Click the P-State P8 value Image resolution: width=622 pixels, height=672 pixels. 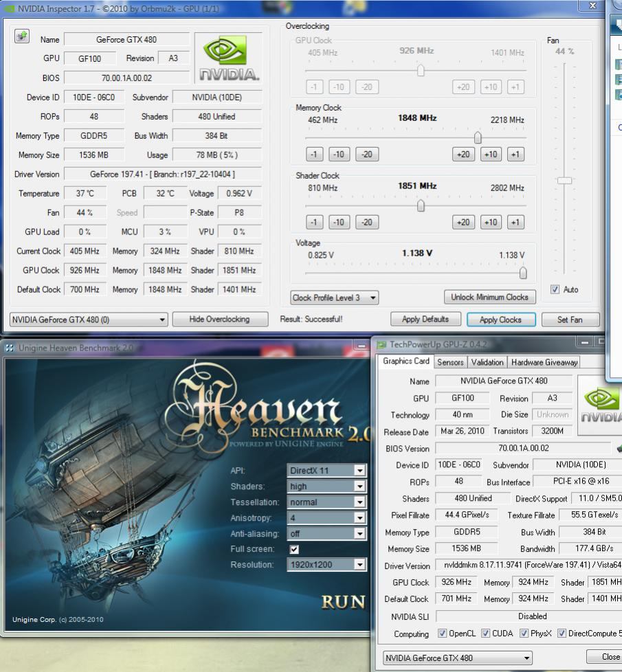click(x=239, y=212)
